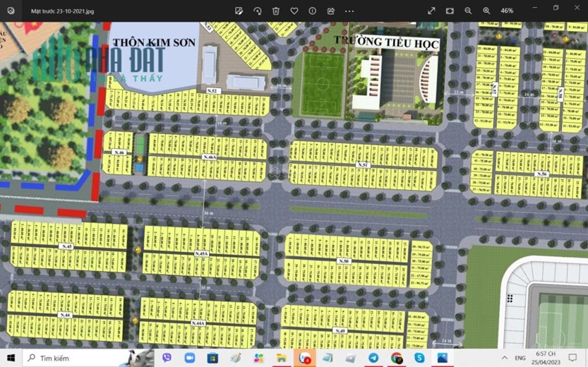The image size is (588, 367).
Task: Show hidden system tray icons
Action: click(505, 358)
